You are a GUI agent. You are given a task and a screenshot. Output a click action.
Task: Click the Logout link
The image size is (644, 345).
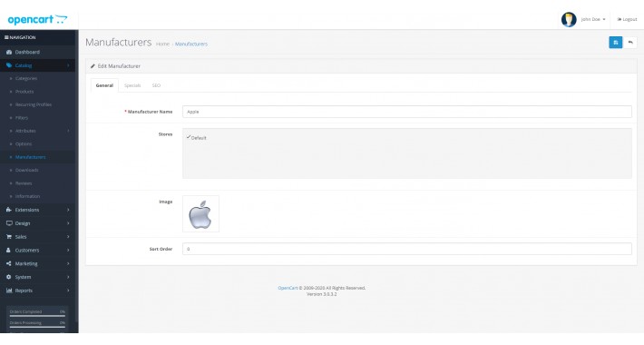[x=627, y=19]
